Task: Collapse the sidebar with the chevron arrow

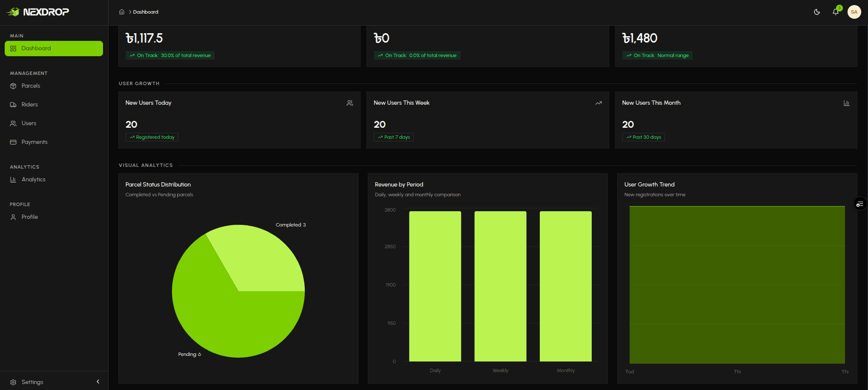Action: pyautogui.click(x=98, y=381)
